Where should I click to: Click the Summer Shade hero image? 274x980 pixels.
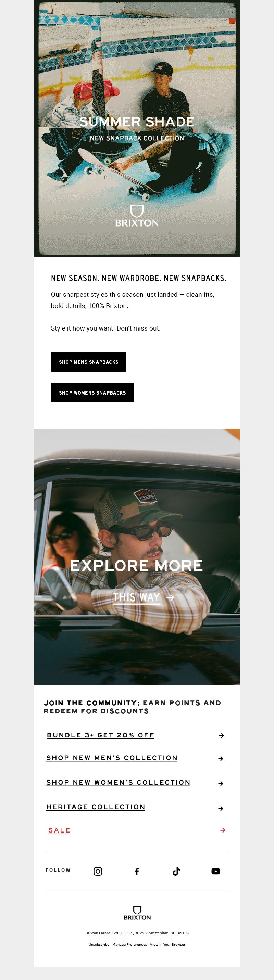tap(137, 128)
